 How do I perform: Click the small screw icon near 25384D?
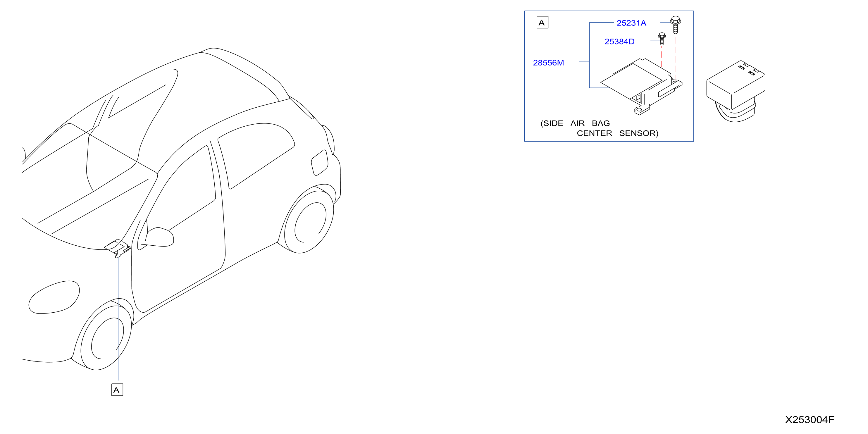(x=662, y=39)
